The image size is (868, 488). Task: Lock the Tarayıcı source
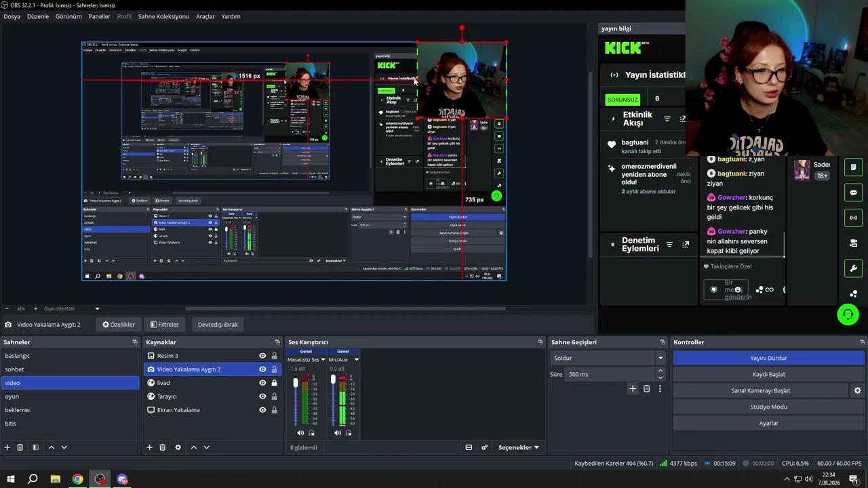pyautogui.click(x=274, y=396)
